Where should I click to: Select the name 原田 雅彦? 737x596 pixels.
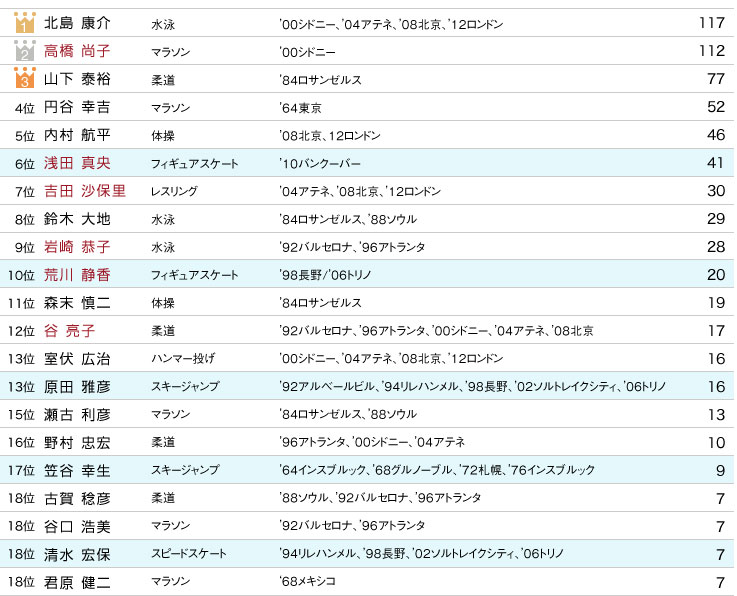(x=77, y=386)
